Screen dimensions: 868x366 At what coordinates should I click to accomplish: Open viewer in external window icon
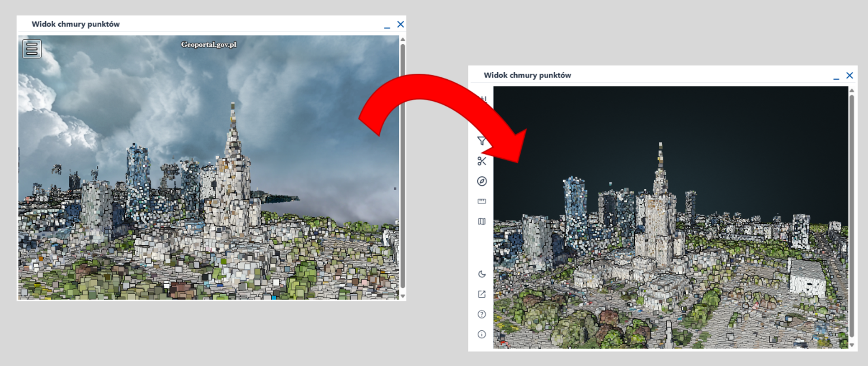pos(481,294)
